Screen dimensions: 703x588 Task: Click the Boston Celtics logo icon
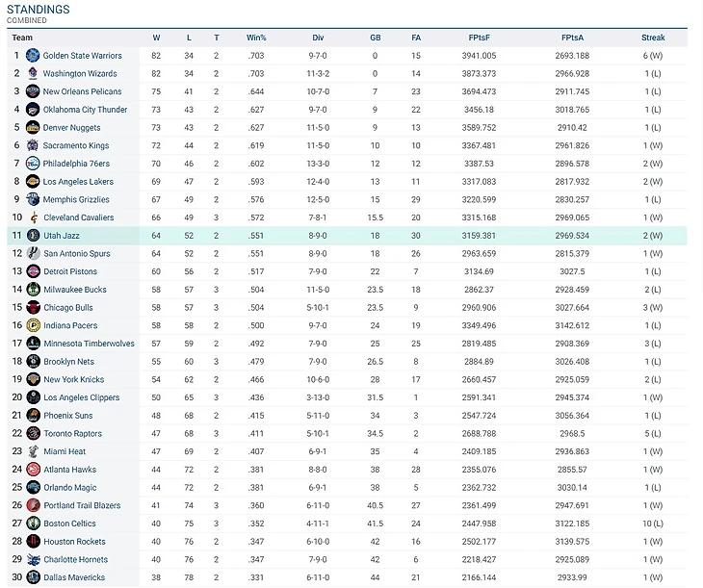[x=33, y=524]
